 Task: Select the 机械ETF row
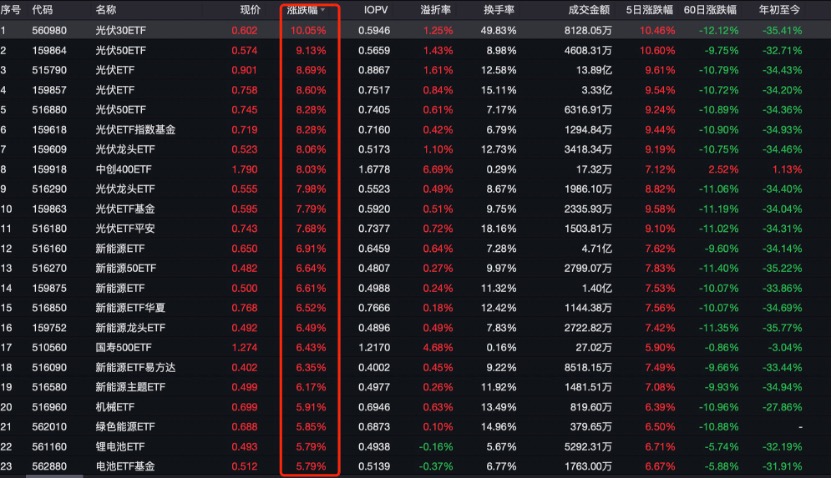click(113, 407)
